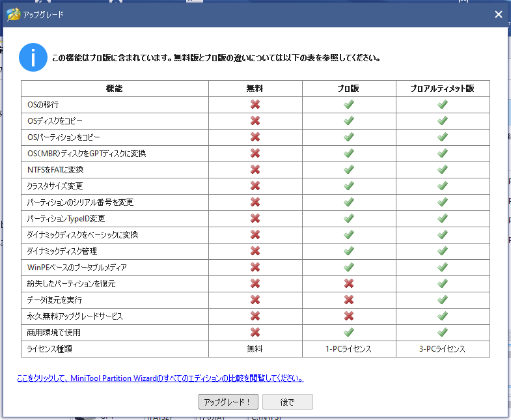
Task: Click red X for 紛失したパーティションを復元 in プロ版 column
Action: 349,283
